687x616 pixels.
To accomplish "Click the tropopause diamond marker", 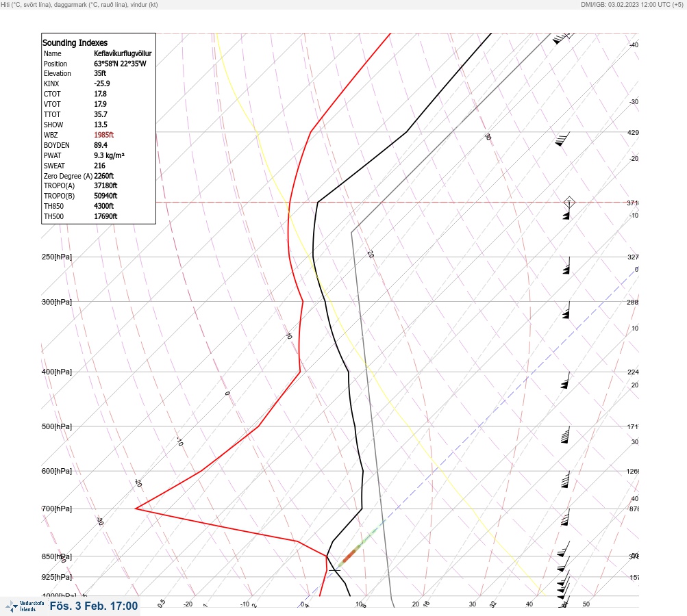I will point(569,203).
